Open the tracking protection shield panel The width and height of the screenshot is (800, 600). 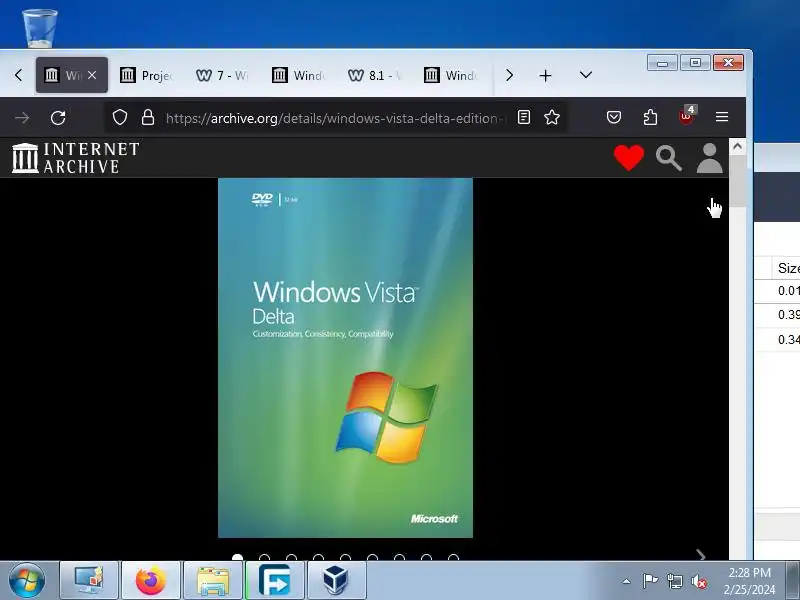pyautogui.click(x=120, y=117)
